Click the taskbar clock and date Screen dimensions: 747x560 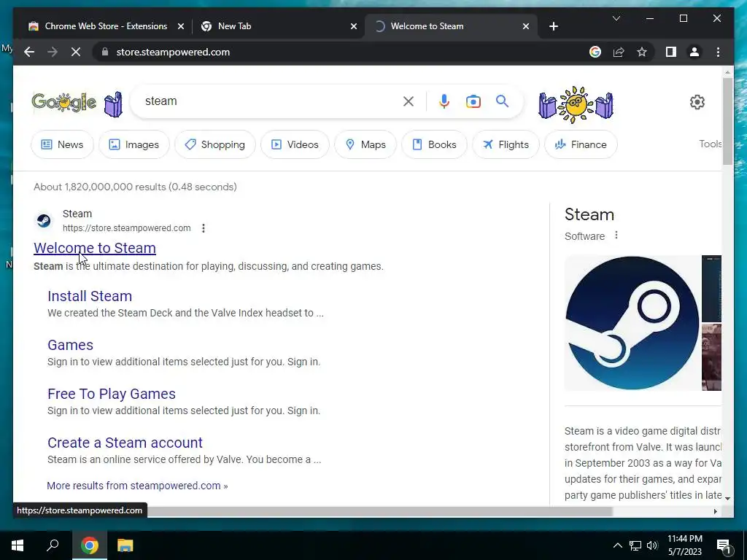click(684, 545)
